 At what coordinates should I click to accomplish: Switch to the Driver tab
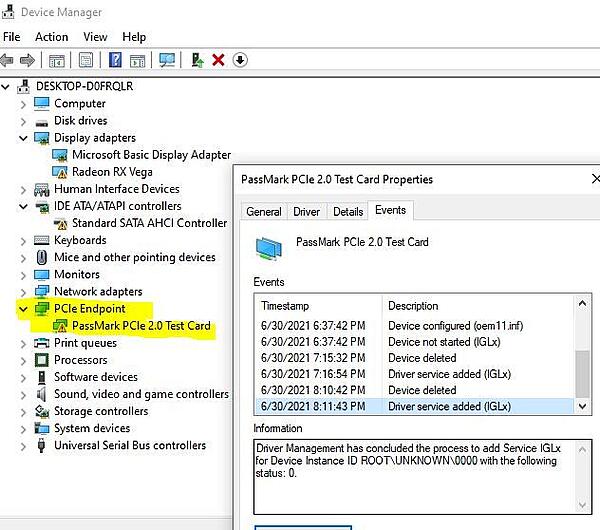[x=306, y=211]
